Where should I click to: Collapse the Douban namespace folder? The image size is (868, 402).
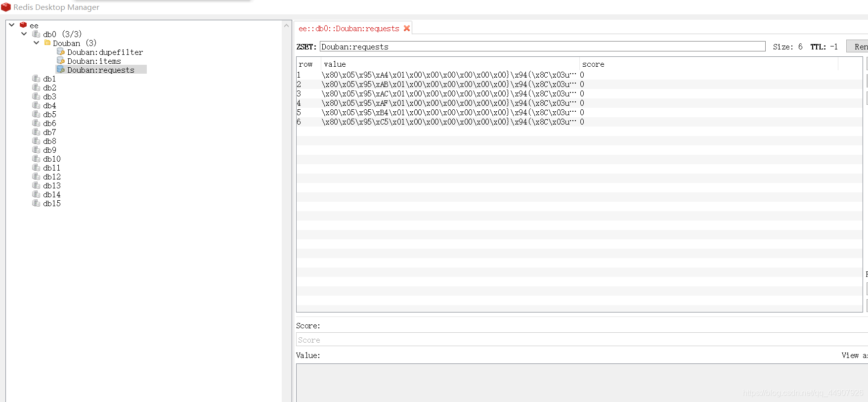36,43
